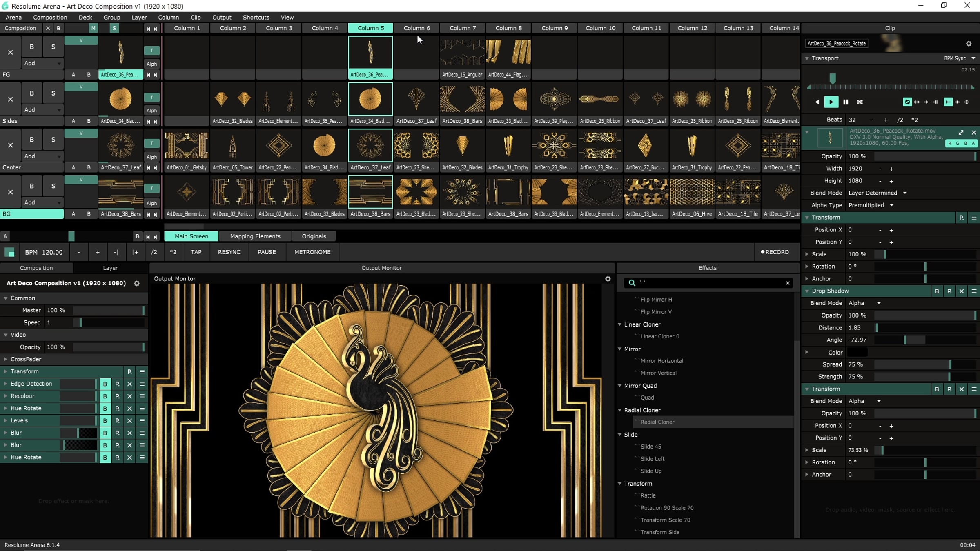Image resolution: width=980 pixels, height=551 pixels.
Task: Click the Drop Shadow Color swatch
Action: point(857,352)
